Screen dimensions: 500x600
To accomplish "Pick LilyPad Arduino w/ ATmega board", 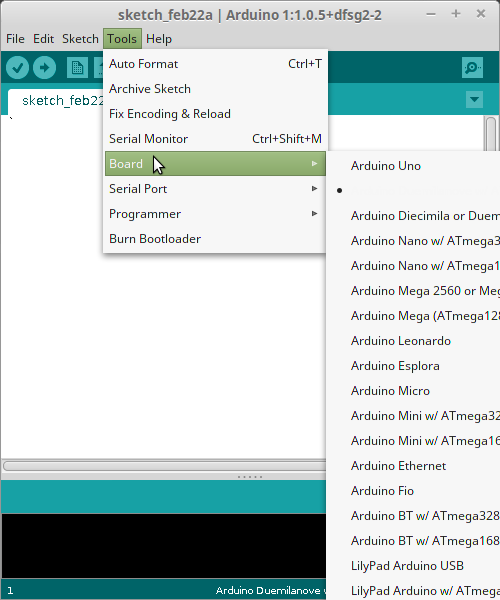I will tap(414, 590).
